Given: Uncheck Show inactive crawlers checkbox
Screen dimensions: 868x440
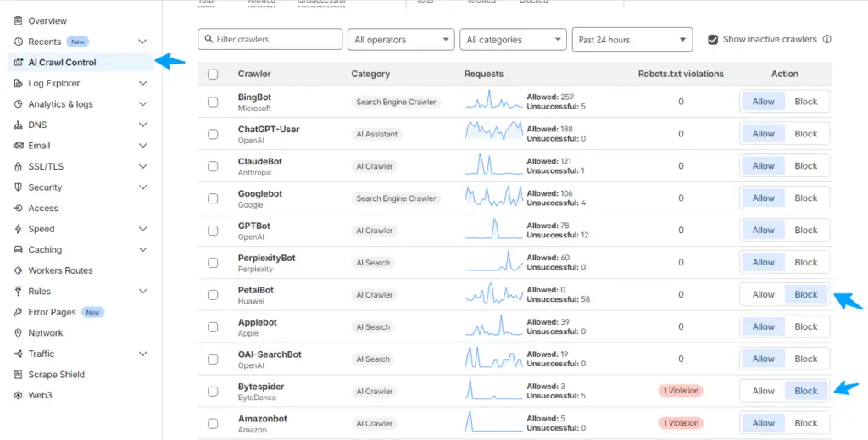Looking at the screenshot, I should (x=713, y=39).
